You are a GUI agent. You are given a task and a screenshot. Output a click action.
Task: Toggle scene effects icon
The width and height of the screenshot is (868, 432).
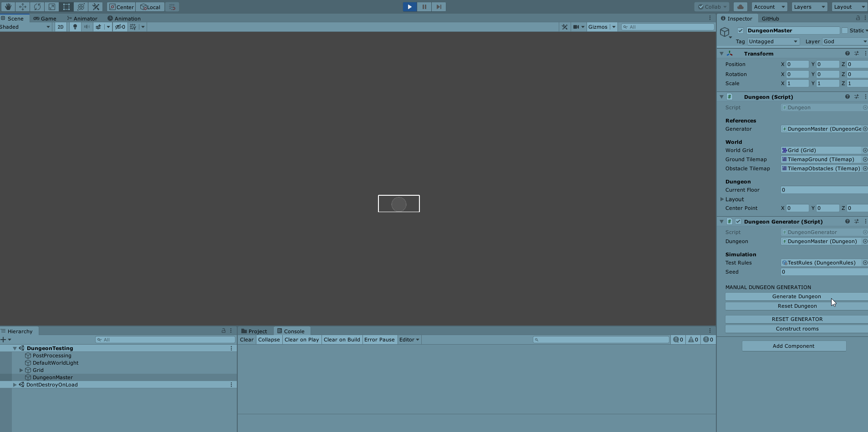pyautogui.click(x=98, y=27)
